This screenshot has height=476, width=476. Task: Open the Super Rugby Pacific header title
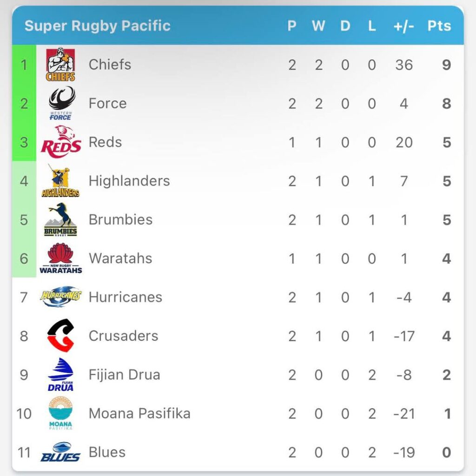click(98, 26)
